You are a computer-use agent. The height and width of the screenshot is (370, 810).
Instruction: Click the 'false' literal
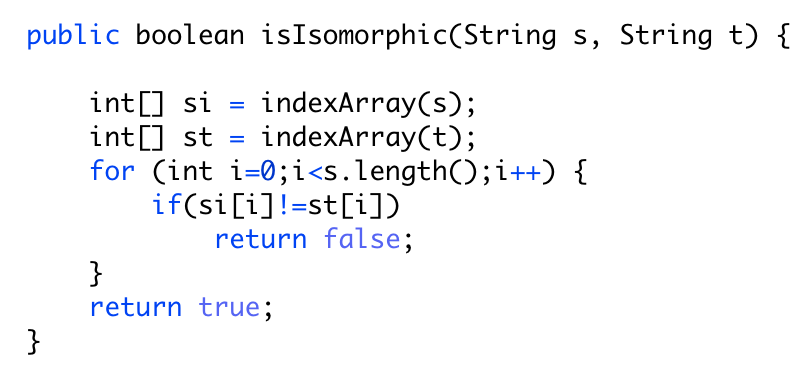coord(362,240)
